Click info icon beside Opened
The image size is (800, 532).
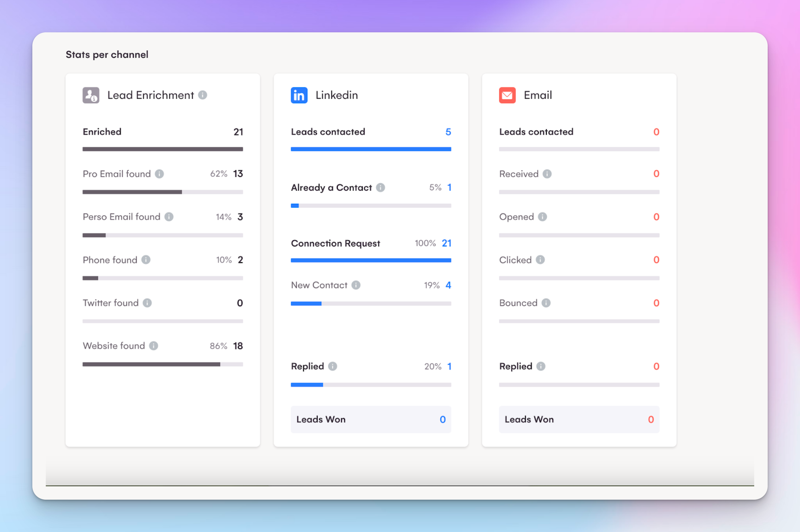pyautogui.click(x=542, y=217)
